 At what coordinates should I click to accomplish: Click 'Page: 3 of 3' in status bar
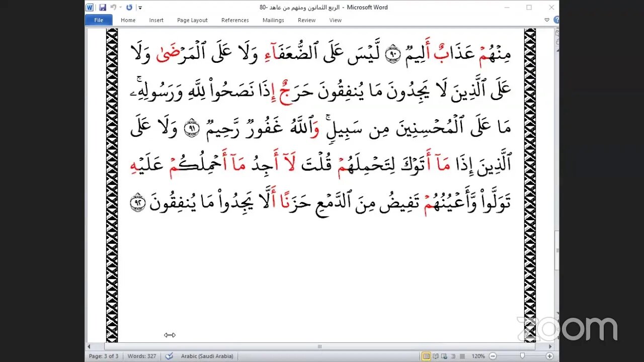click(104, 356)
